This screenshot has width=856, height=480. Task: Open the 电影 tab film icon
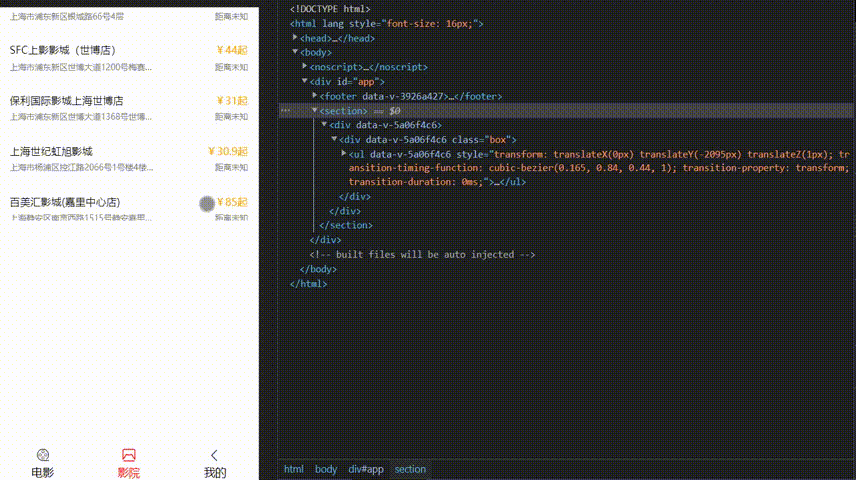42,455
